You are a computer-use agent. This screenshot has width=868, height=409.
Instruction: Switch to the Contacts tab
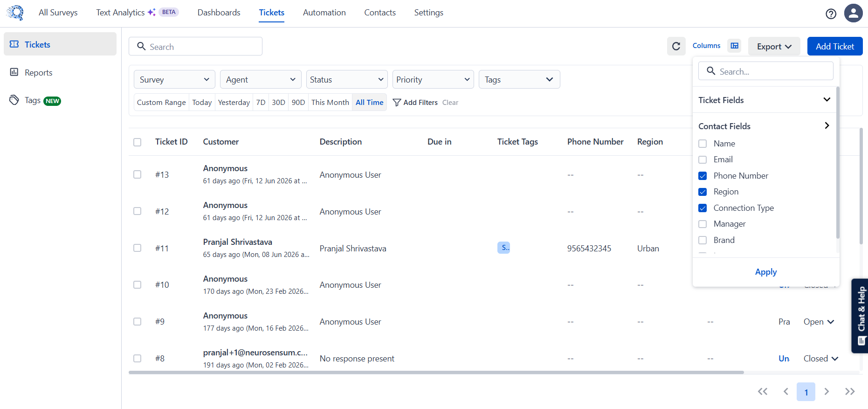(380, 13)
